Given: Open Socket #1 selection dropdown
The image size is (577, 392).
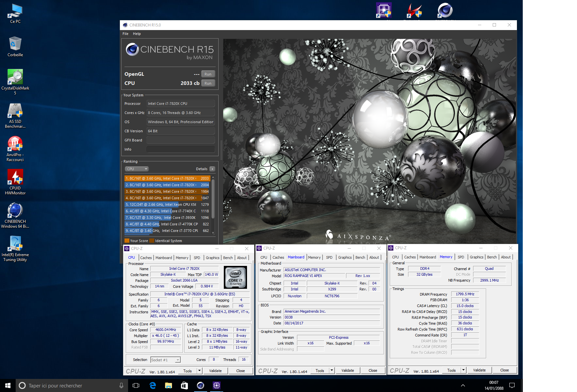Looking at the screenshot, I should pyautogui.click(x=166, y=360).
